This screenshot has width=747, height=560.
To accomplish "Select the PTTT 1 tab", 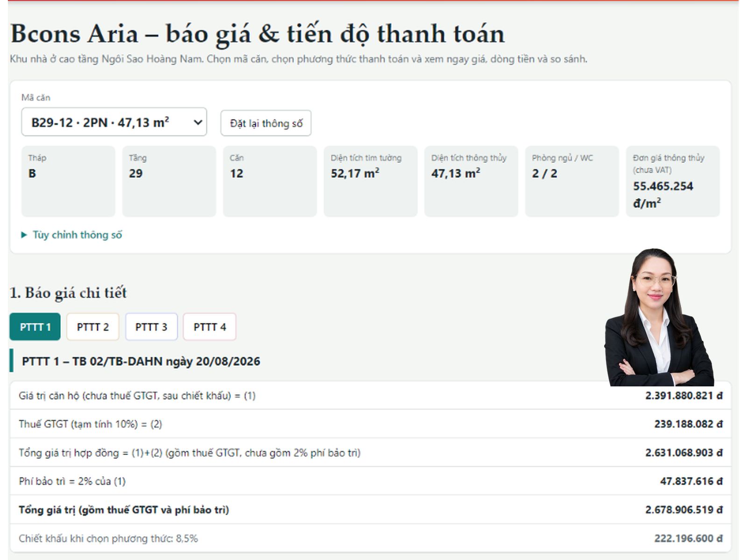I will click(35, 327).
